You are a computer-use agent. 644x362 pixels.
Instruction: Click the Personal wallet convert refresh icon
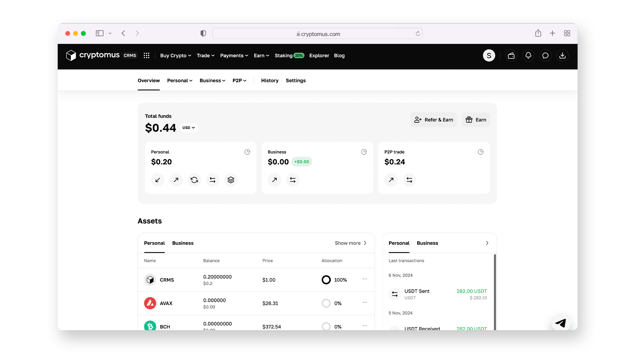coord(194,180)
